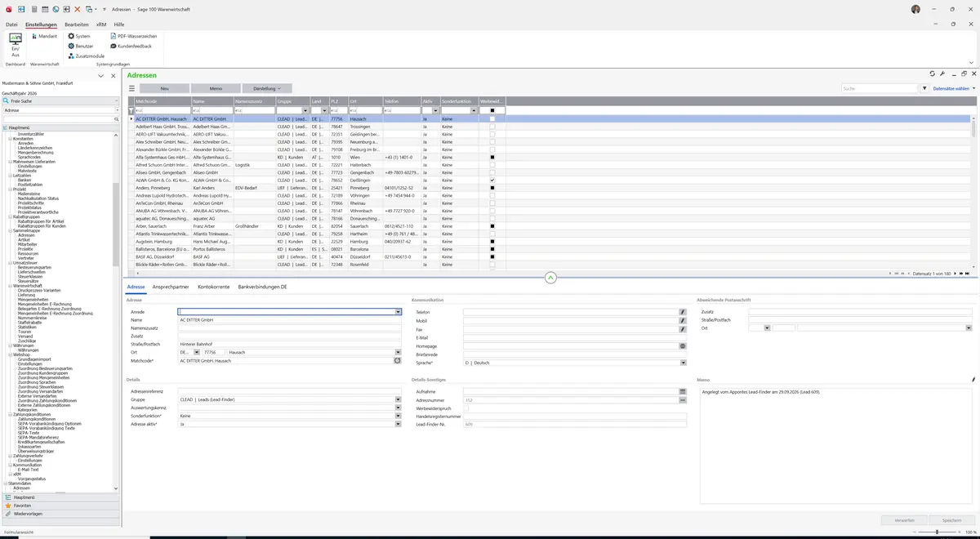
Task: Go to the next record in pager
Action: pos(956,274)
